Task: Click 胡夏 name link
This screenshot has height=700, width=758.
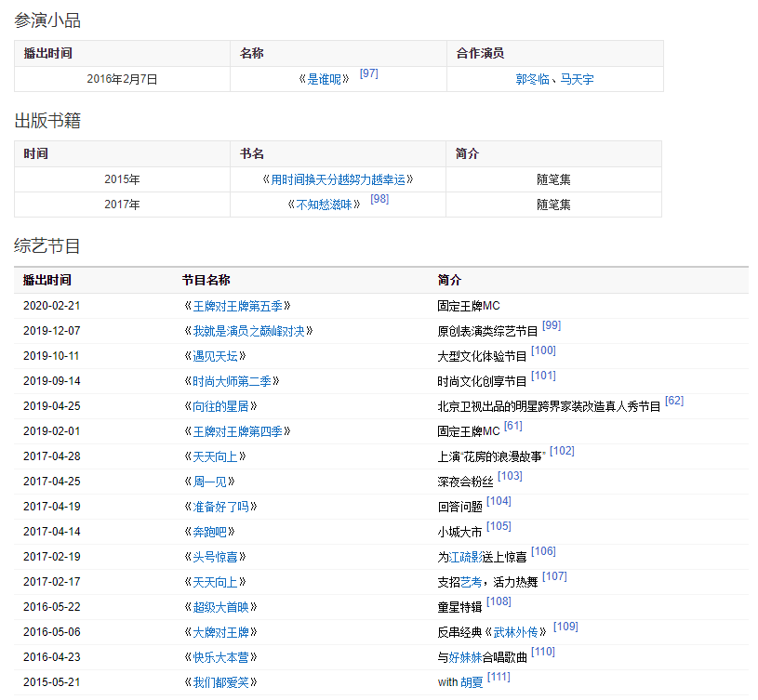Action: pyautogui.click(x=472, y=682)
